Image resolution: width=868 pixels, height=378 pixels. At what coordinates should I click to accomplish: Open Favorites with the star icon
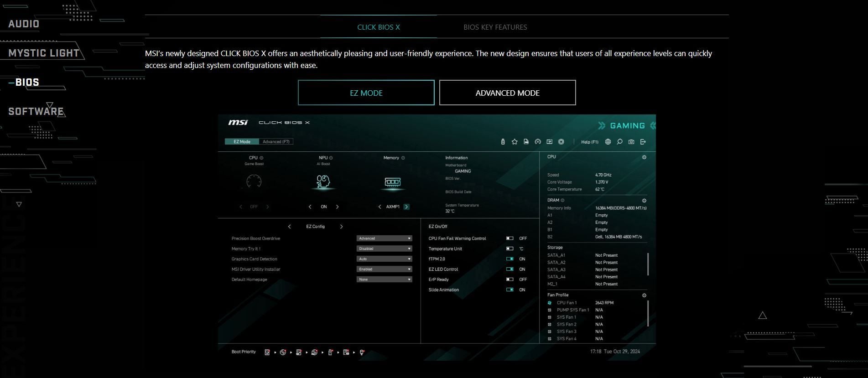[x=515, y=142]
